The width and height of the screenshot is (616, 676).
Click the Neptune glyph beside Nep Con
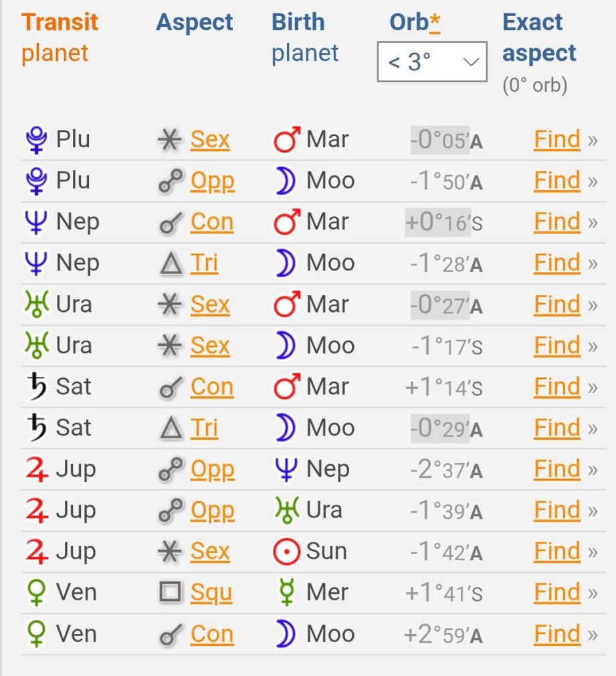click(x=34, y=222)
